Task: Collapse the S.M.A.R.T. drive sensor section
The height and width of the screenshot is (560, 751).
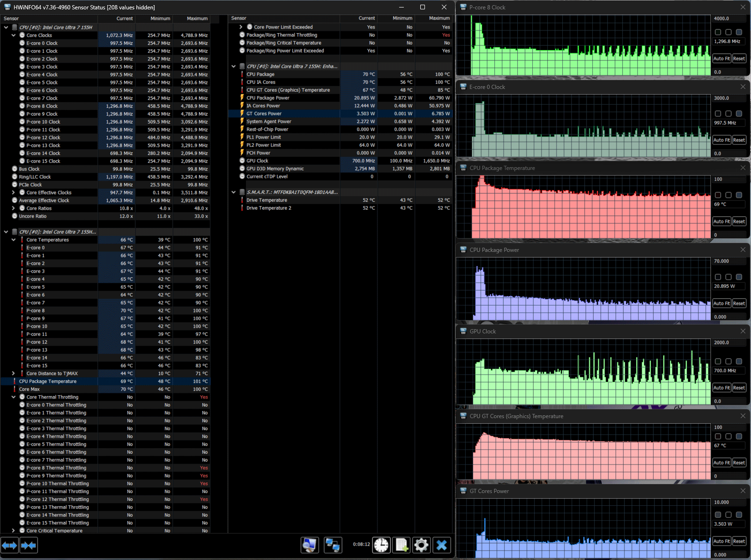Action: (233, 192)
